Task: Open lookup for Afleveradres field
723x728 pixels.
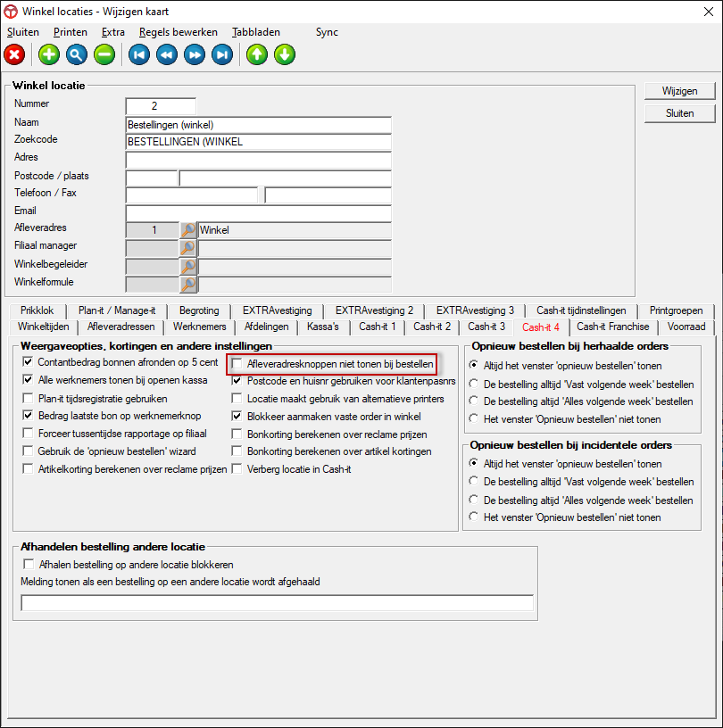Action: [x=188, y=230]
